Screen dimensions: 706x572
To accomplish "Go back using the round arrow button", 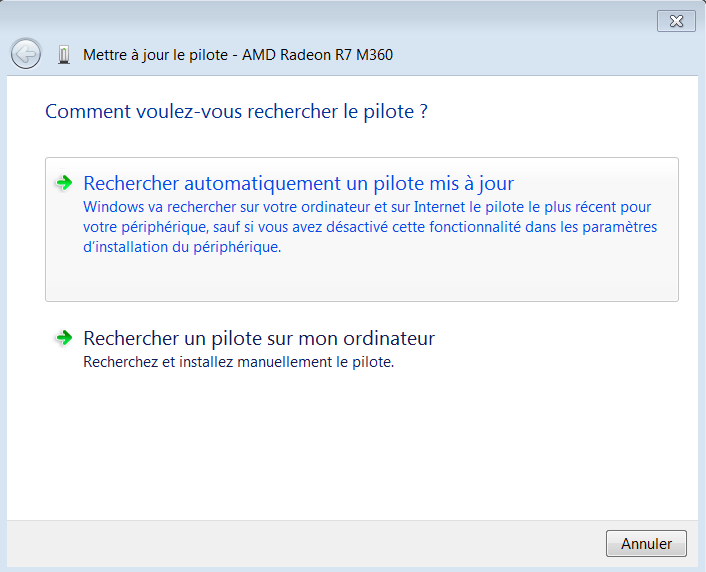I will (26, 54).
